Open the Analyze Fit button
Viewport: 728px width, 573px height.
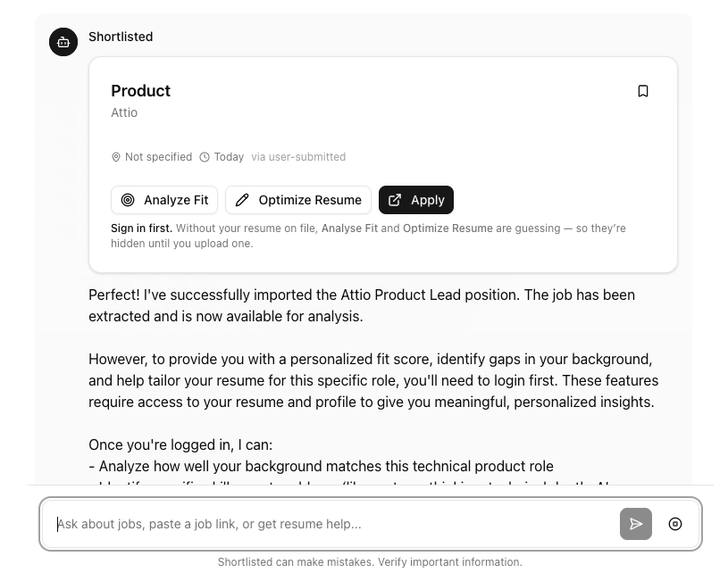tap(164, 200)
